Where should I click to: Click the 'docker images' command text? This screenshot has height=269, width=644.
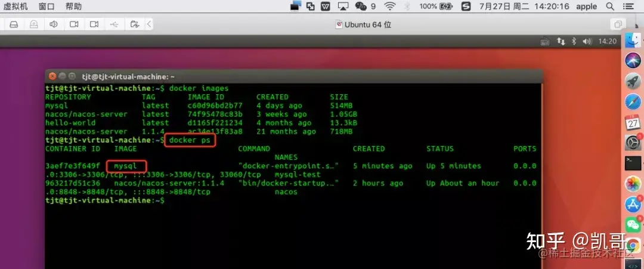click(x=199, y=88)
